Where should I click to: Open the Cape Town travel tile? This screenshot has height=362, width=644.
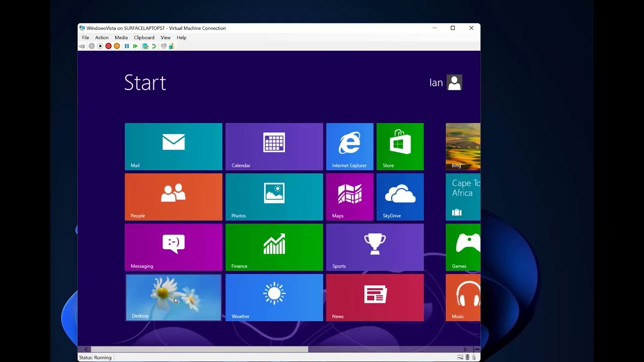pos(463,197)
